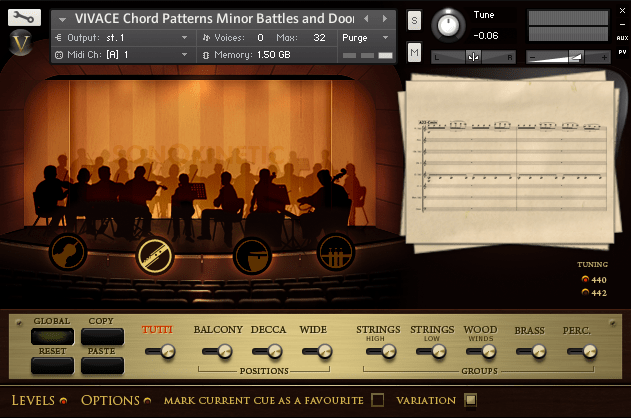Screen dimensions: 631x418
Task: Adjust the Tutti level slider
Action: point(160,351)
